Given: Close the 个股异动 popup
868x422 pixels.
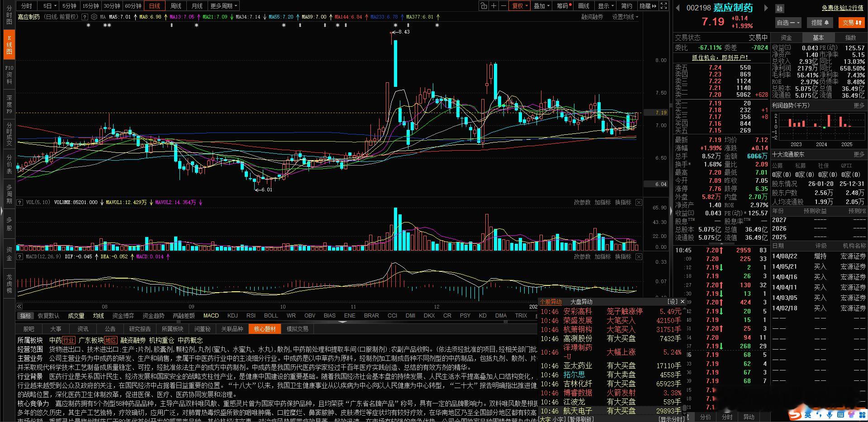Looking at the screenshot, I should 683,302.
